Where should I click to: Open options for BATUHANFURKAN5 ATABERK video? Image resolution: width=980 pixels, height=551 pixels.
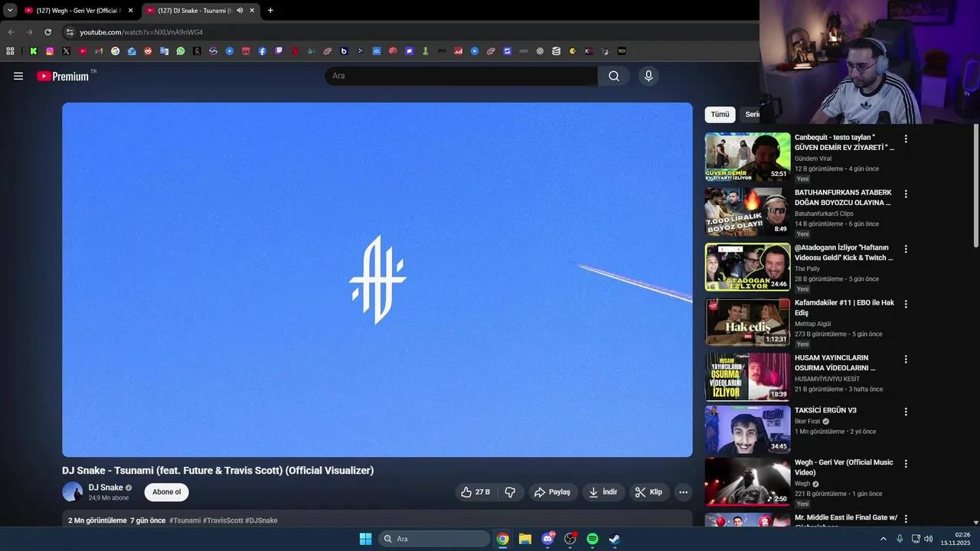(x=906, y=194)
